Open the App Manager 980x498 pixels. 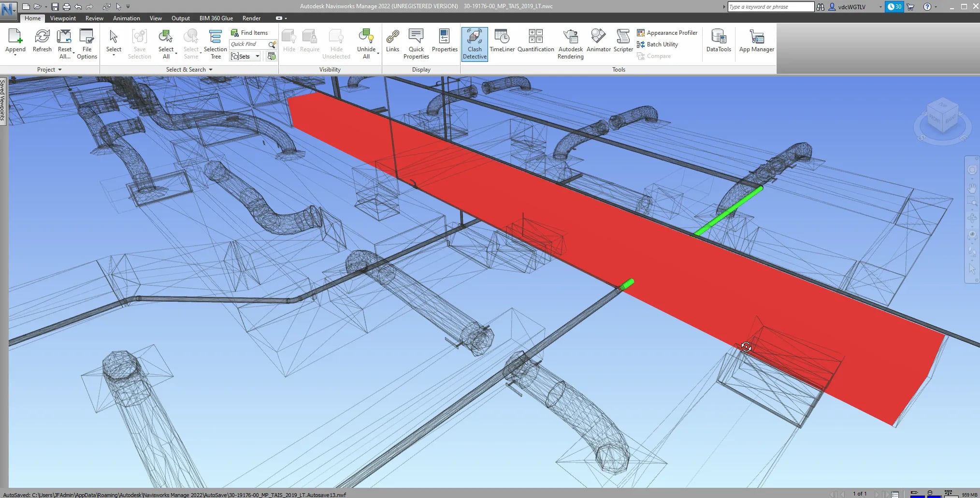[756, 44]
